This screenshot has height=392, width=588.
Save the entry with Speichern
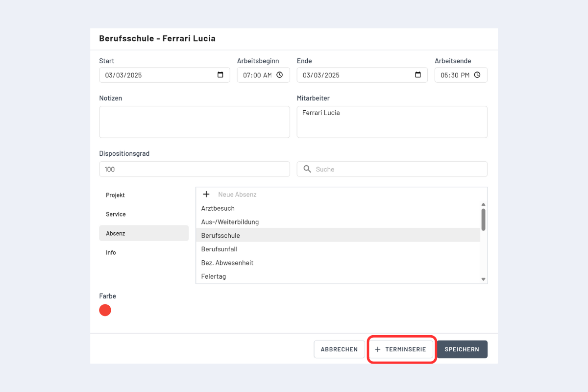coord(462,349)
